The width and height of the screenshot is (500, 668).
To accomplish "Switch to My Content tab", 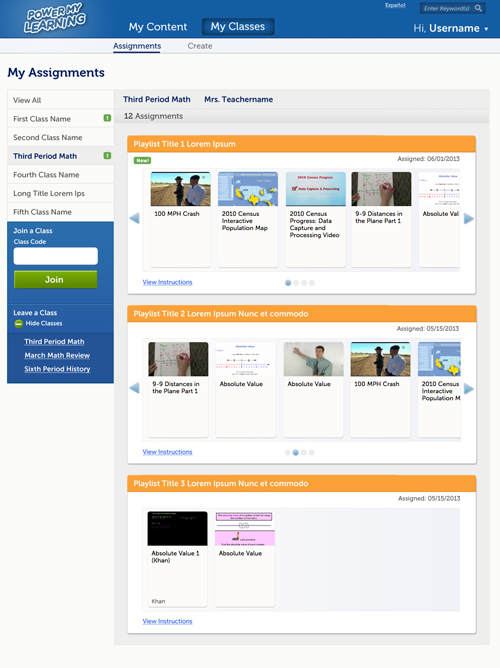I will [158, 27].
